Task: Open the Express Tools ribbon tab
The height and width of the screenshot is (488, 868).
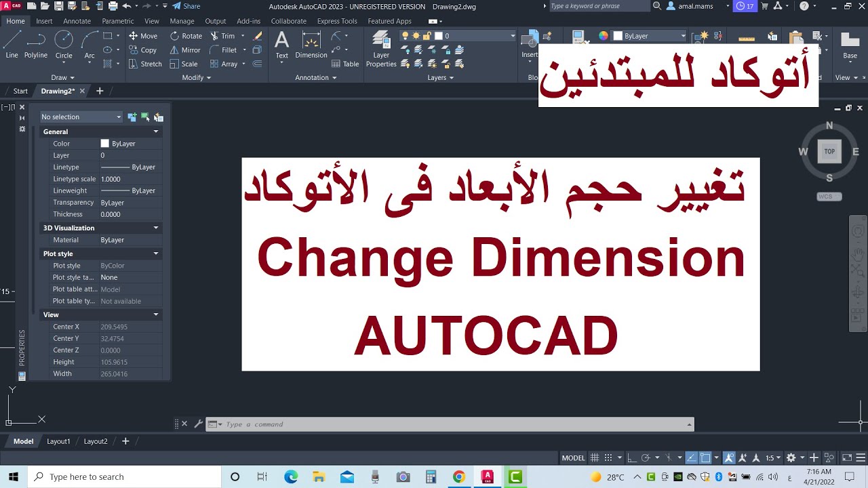Action: tap(337, 21)
